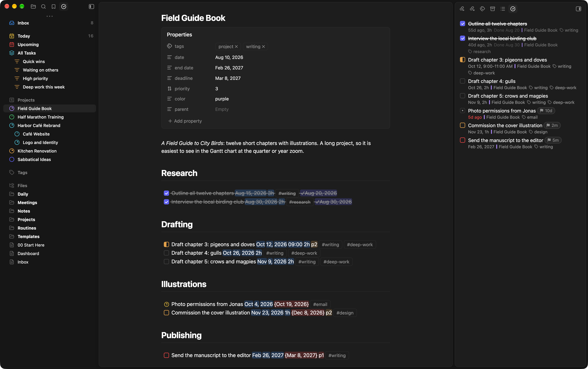The width and height of the screenshot is (588, 369).
Task: Remove the writing tag
Action: [x=263, y=47]
